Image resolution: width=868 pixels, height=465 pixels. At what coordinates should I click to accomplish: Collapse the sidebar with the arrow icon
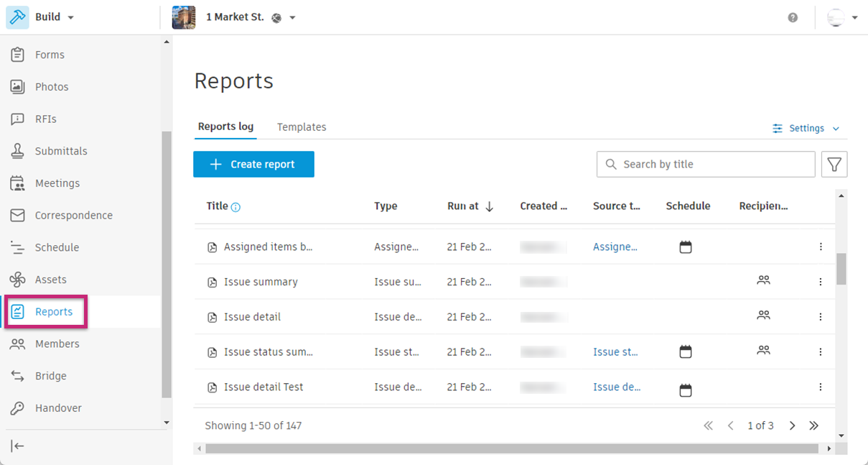18,446
